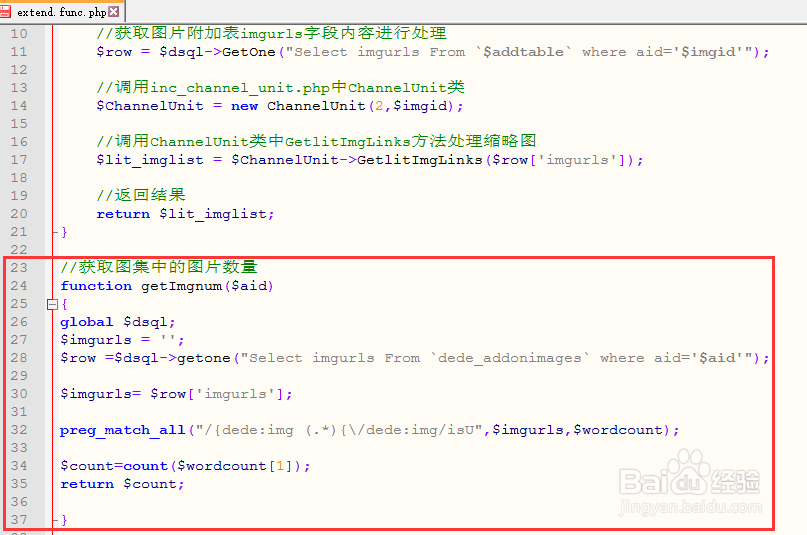Viewport: 807px width, 535px height.
Task: Select line number 14 in the margin
Action: (19, 105)
